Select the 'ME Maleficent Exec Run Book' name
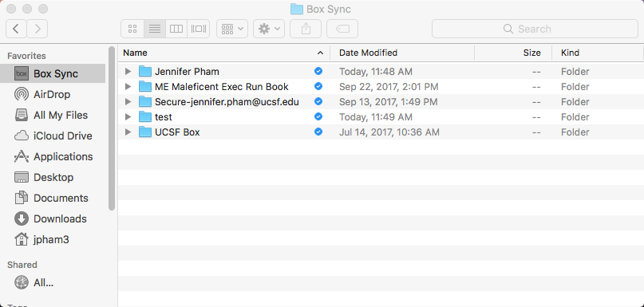This screenshot has height=307, width=644. (x=222, y=87)
